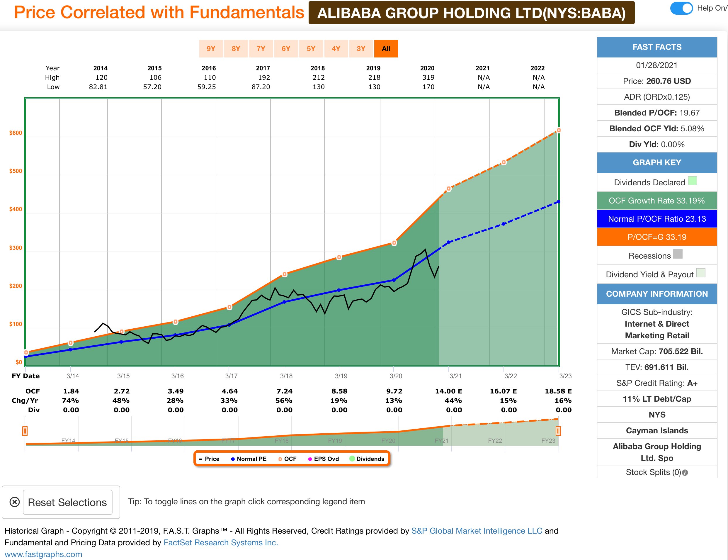
Task: Click the Reset Selections button
Action: (68, 502)
